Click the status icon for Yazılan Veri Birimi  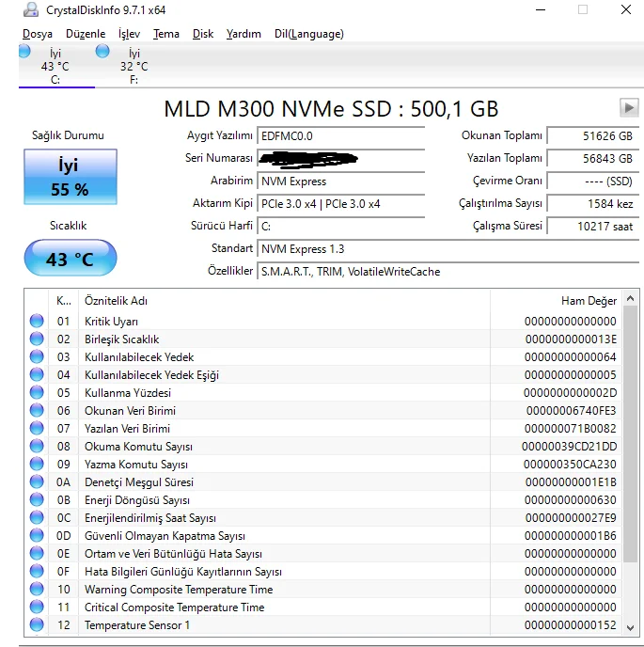(x=37, y=428)
